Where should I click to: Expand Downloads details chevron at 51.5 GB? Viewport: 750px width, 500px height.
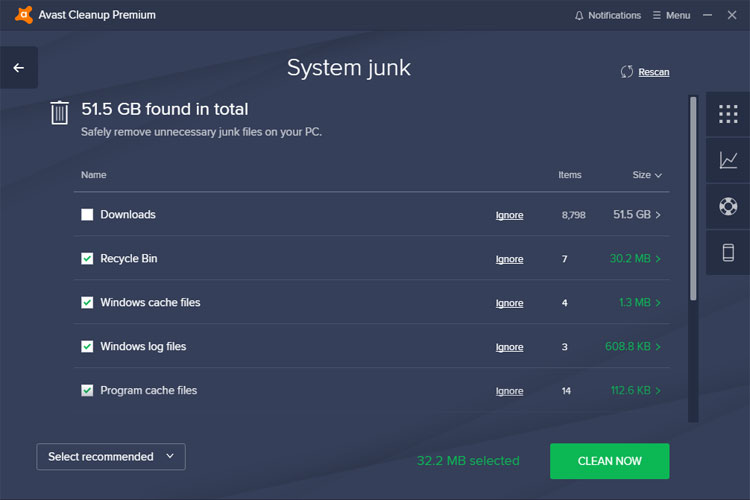click(658, 215)
